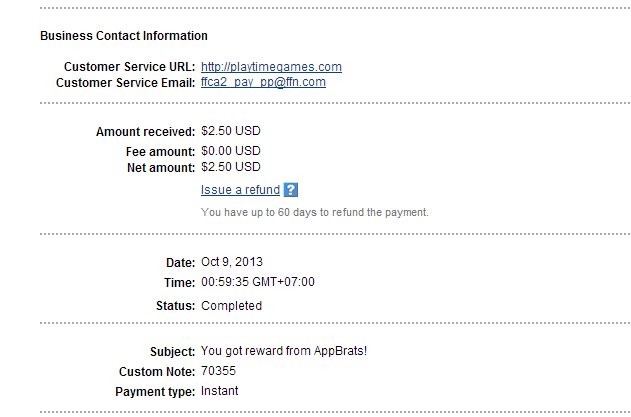
Task: Click the time value 00:59:35 GMT+07:00
Action: (258, 282)
